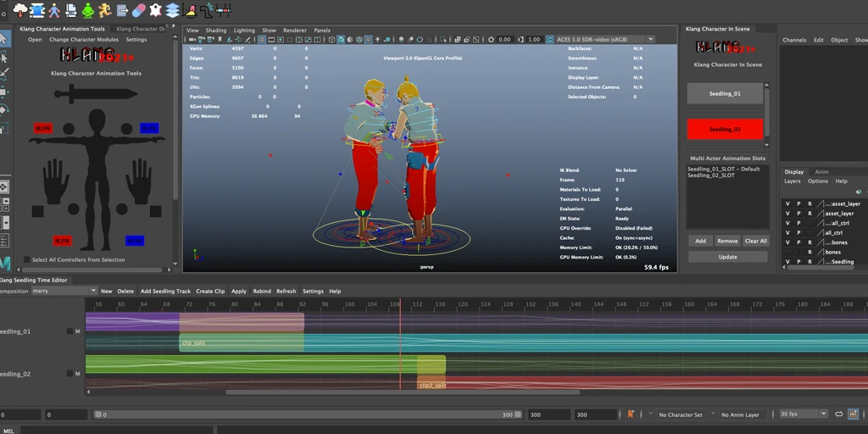Mute the Seedling_01 track checkbox
This screenshot has height=434, width=868.
[x=70, y=331]
